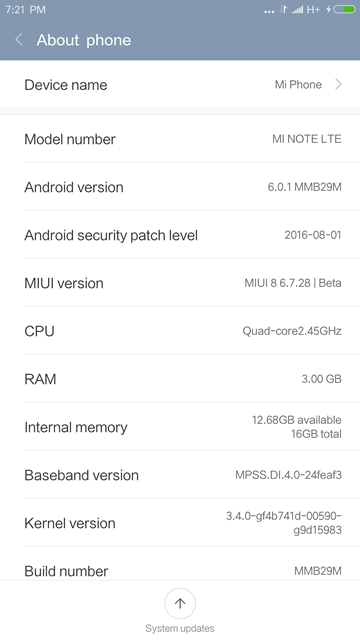Image resolution: width=360 pixels, height=640 pixels.
Task: Tap the MIUI version entry
Action: [180, 283]
